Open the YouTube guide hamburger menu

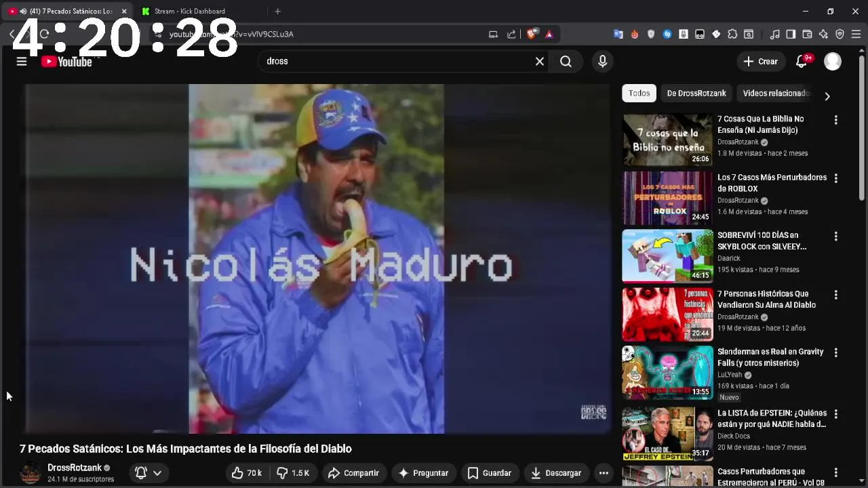[x=22, y=62]
